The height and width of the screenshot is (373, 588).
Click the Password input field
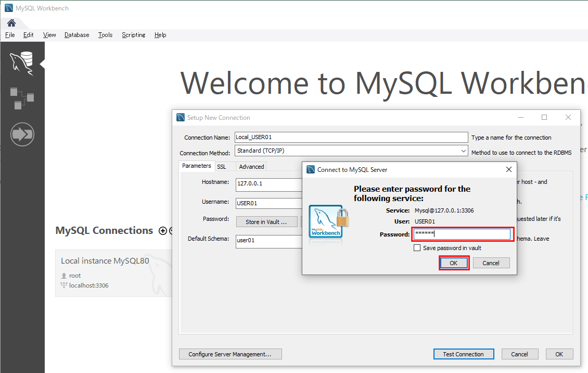(x=462, y=234)
